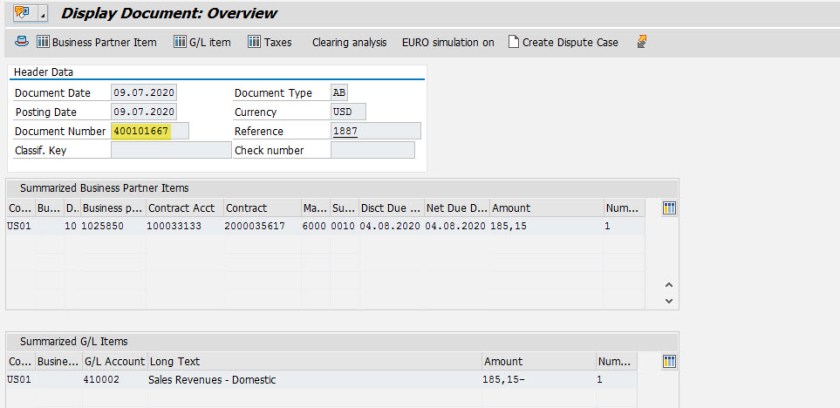
Task: Select company code US01 in G/L items row
Action: tap(19, 380)
